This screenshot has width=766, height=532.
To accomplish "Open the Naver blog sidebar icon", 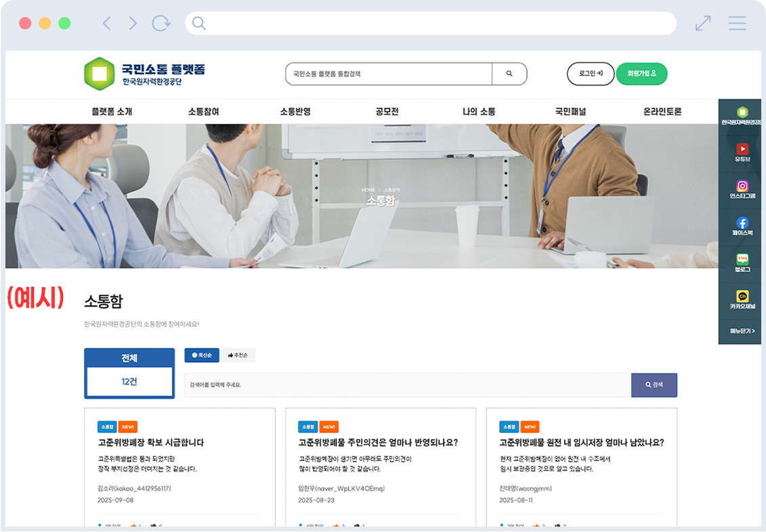I will 742,260.
